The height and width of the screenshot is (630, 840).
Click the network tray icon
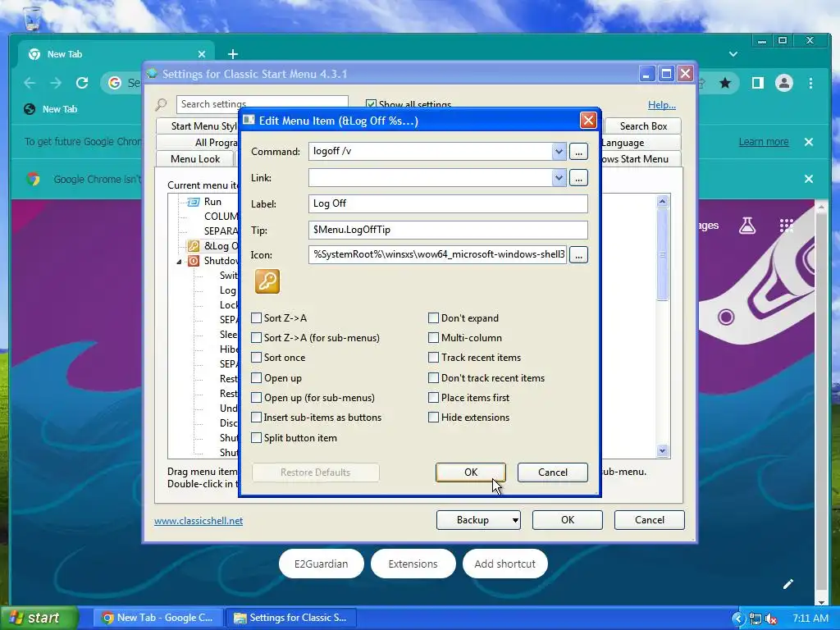click(x=756, y=619)
